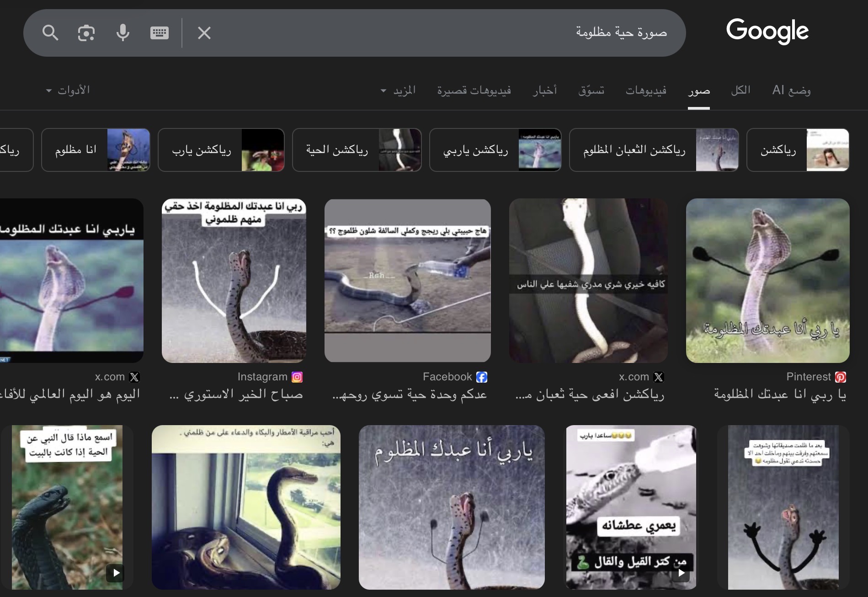Click the magnifying glass search icon

(x=50, y=33)
